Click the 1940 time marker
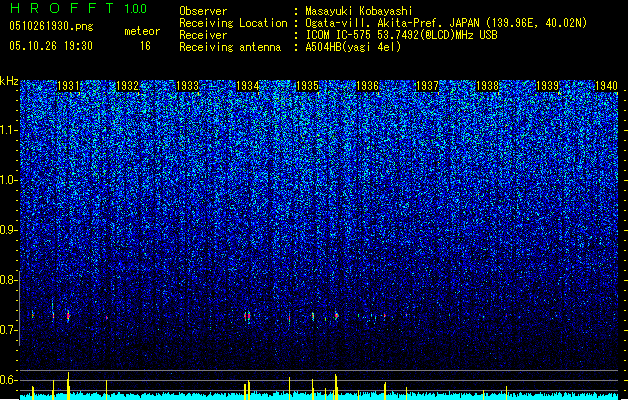 (606, 86)
